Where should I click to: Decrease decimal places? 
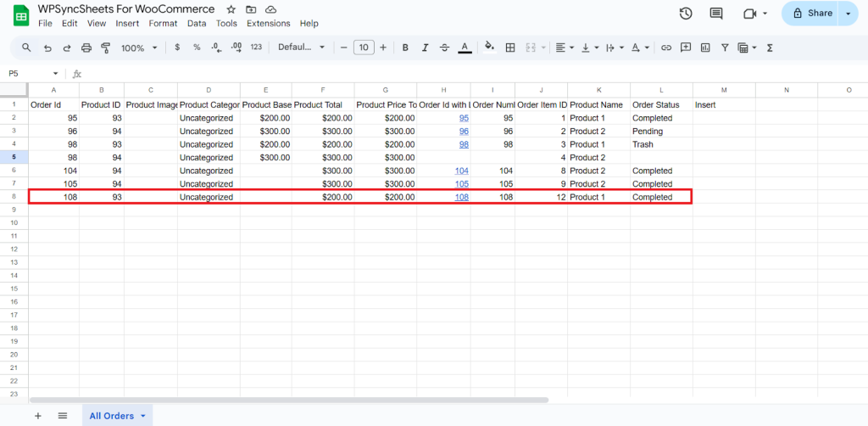pyautogui.click(x=216, y=48)
